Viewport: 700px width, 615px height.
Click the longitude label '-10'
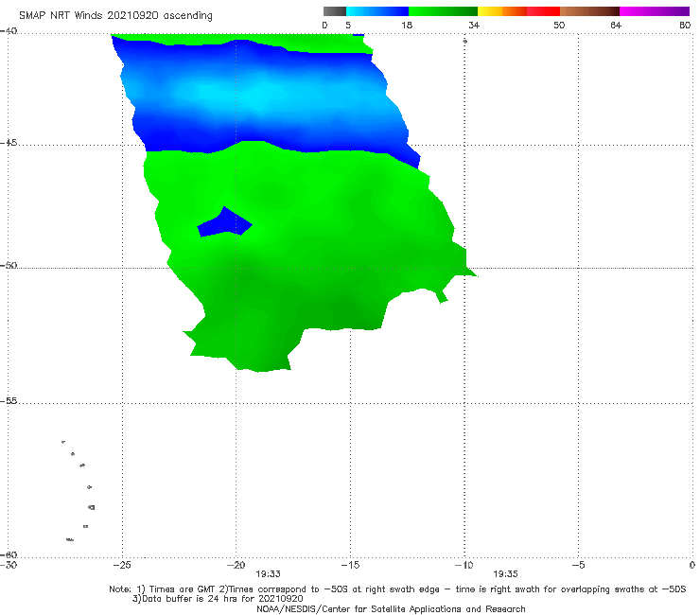pyautogui.click(x=464, y=566)
